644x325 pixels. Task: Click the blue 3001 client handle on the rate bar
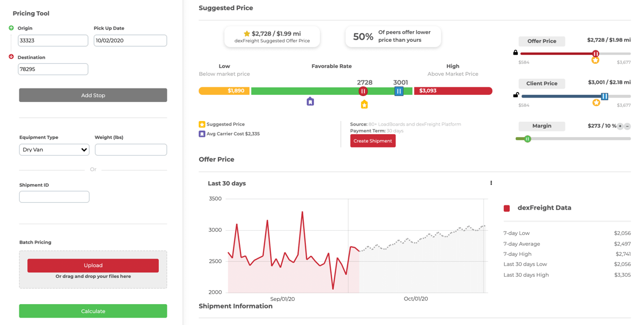click(399, 91)
